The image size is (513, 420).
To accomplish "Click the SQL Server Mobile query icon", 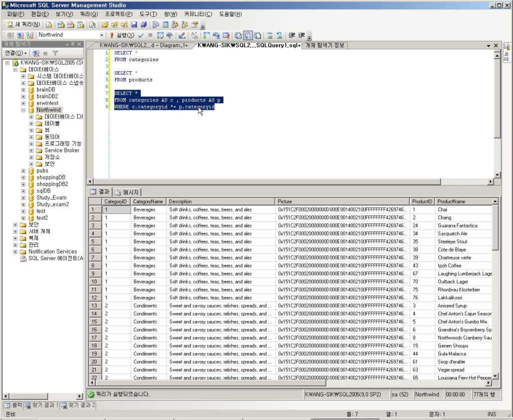I will coord(92,25).
